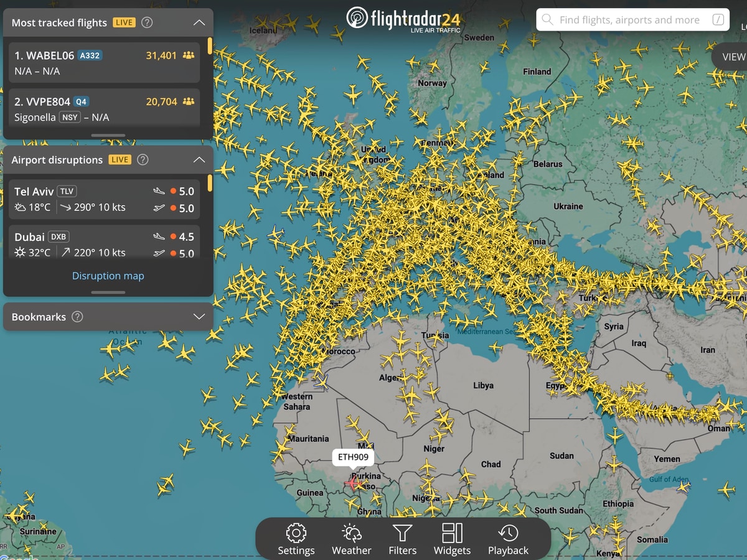
Task: Click Tel Aviv weather cloud icon
Action: pos(21,207)
